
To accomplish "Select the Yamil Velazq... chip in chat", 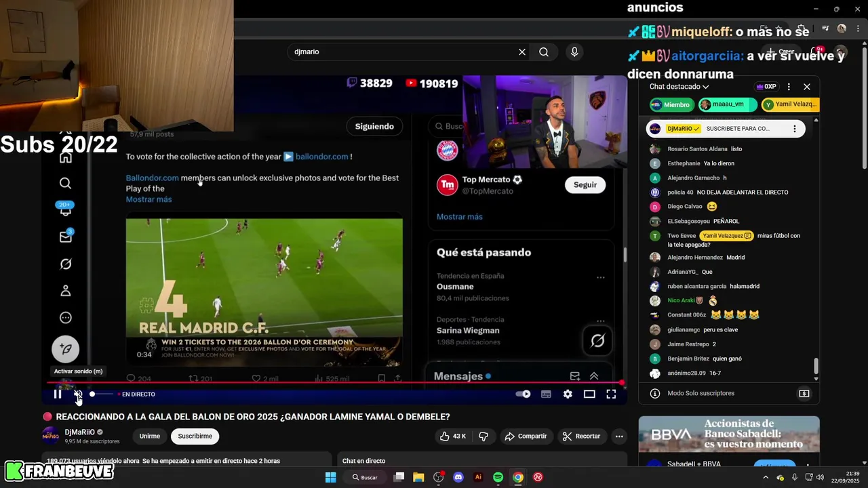I will 790,104.
